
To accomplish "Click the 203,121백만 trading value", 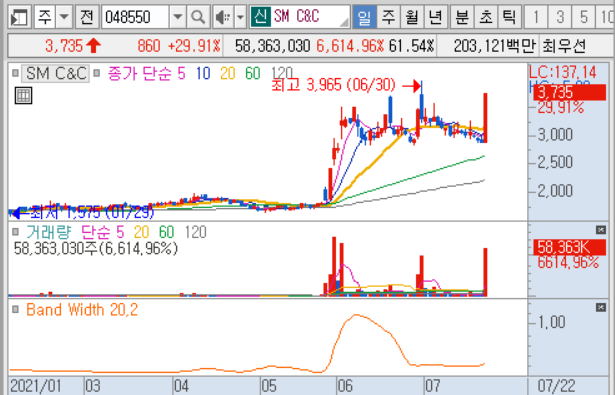I will [x=494, y=46].
